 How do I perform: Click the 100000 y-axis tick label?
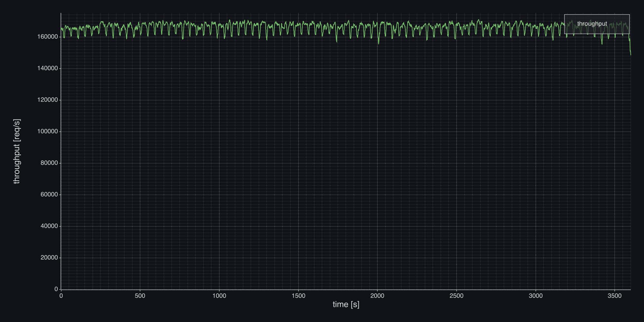(x=48, y=131)
